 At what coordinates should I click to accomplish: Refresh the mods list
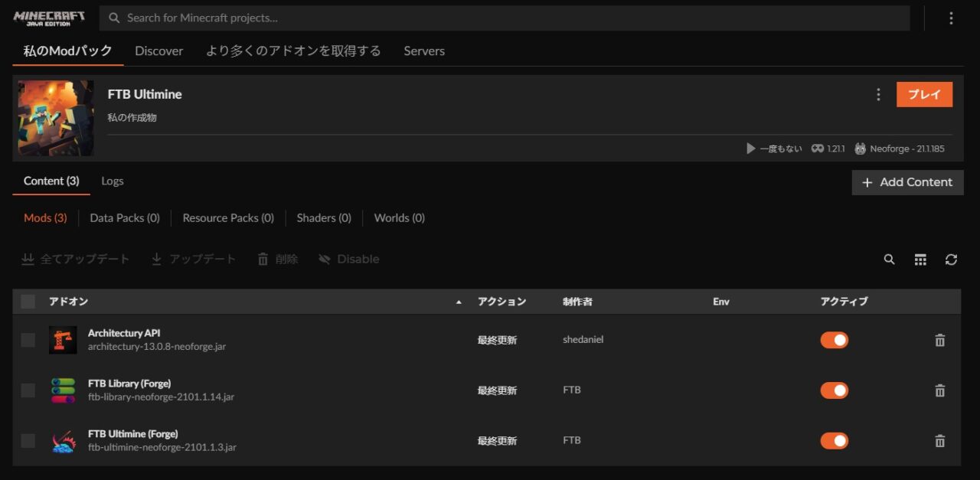951,260
